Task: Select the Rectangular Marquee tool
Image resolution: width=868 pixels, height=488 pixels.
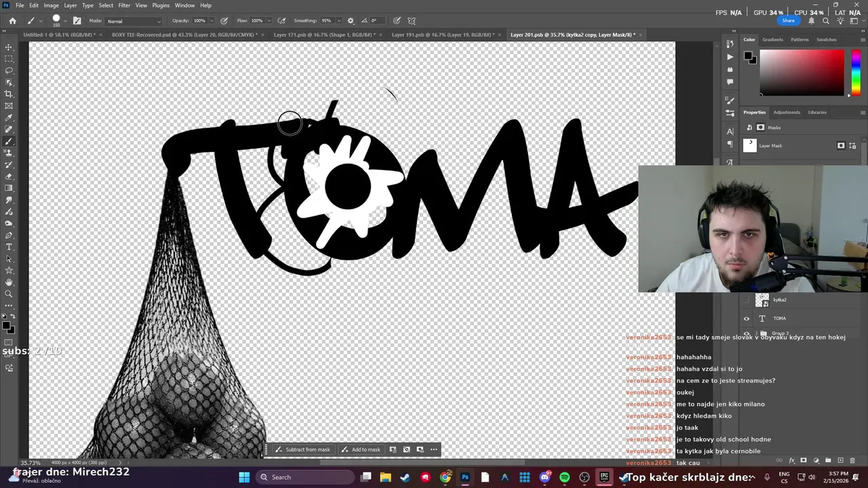Action: coord(9,59)
